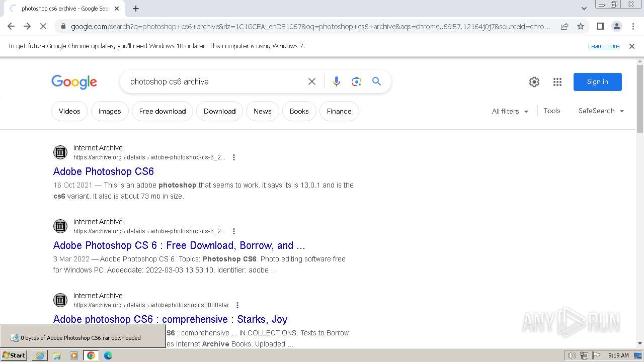Show Tools search options
644x362 pixels.
click(x=552, y=111)
